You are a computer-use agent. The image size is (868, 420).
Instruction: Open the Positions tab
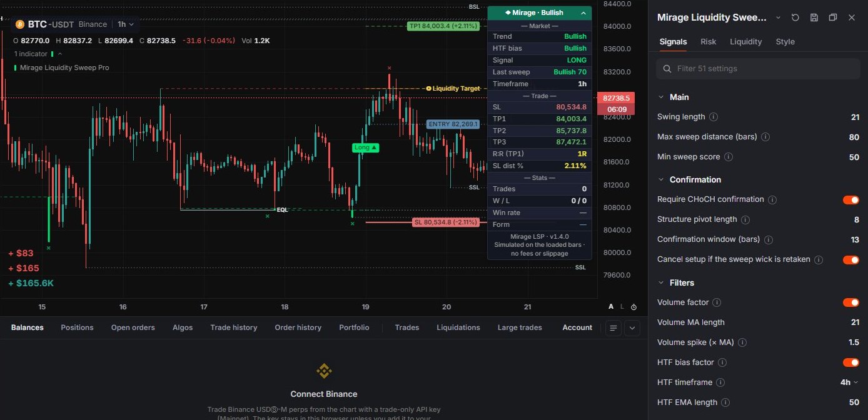pos(77,327)
